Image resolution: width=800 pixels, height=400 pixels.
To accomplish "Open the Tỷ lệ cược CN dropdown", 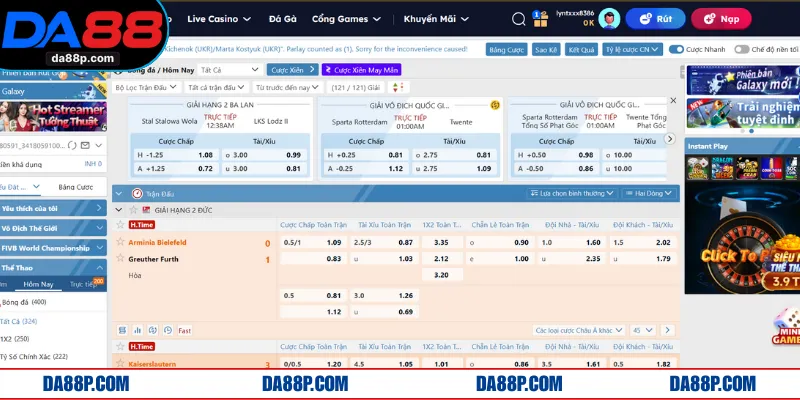I will tap(630, 48).
